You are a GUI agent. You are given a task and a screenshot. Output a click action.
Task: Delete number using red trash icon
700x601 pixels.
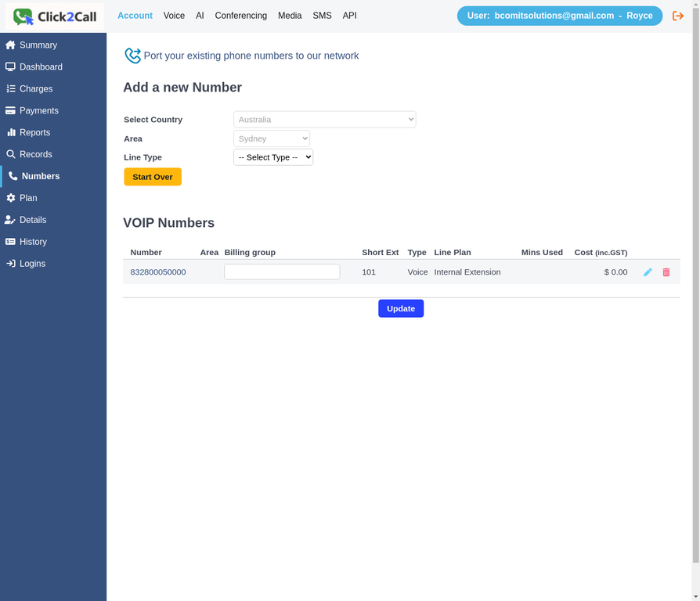pyautogui.click(x=666, y=272)
